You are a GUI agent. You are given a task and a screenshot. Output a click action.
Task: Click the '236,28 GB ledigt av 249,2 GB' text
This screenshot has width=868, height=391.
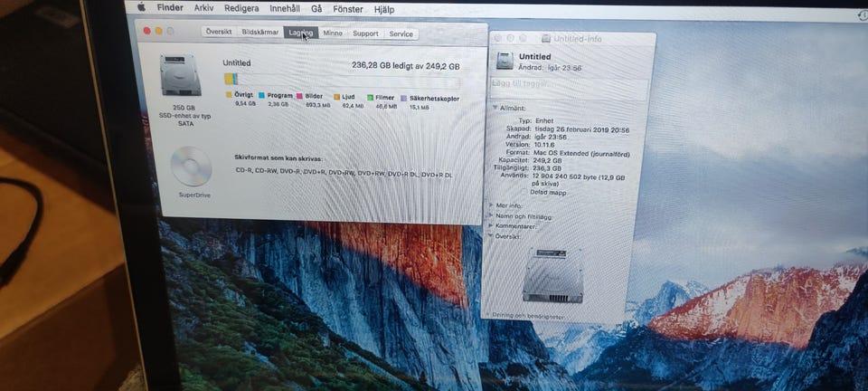[406, 66]
